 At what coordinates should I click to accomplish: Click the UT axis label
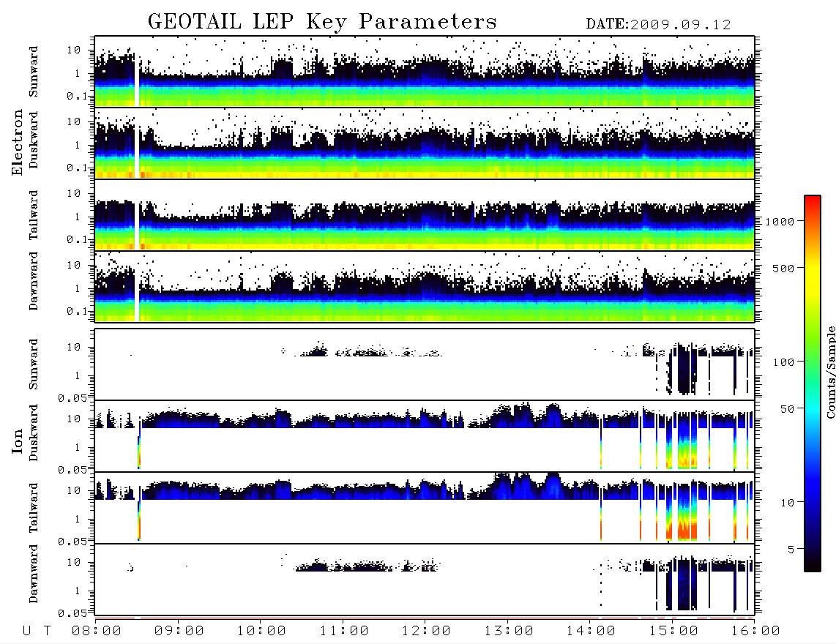(37, 632)
